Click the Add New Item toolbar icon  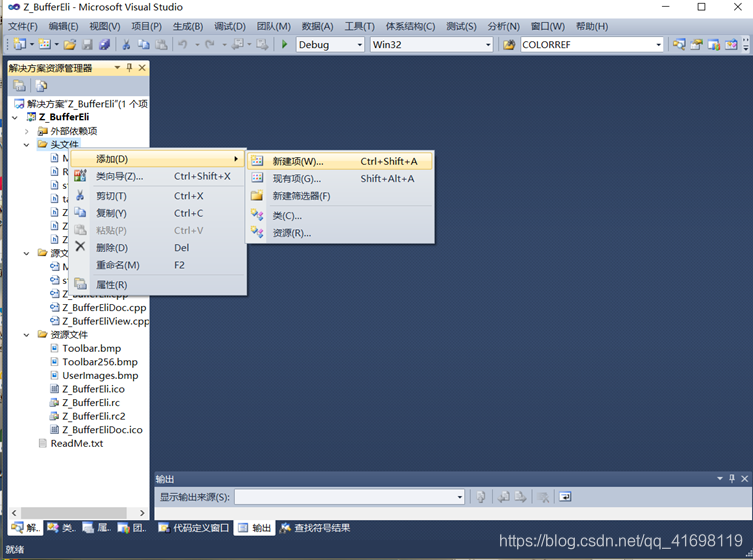coord(44,44)
